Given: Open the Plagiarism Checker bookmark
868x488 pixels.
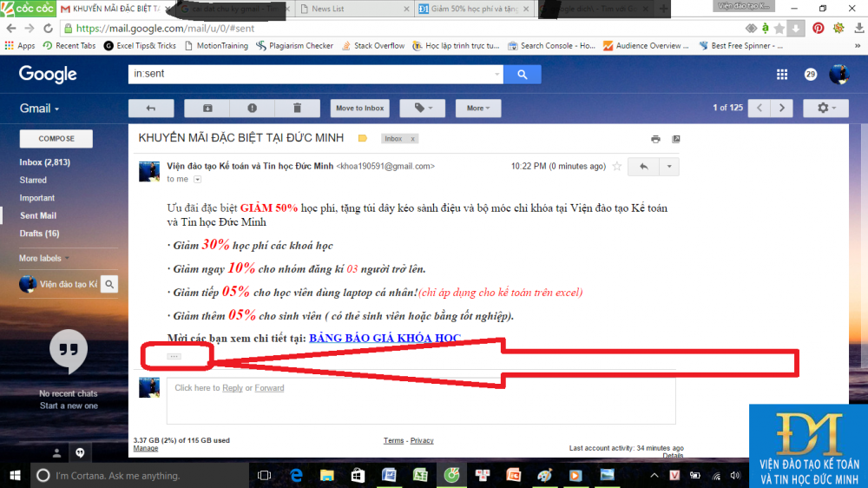Looking at the screenshot, I should coord(294,46).
